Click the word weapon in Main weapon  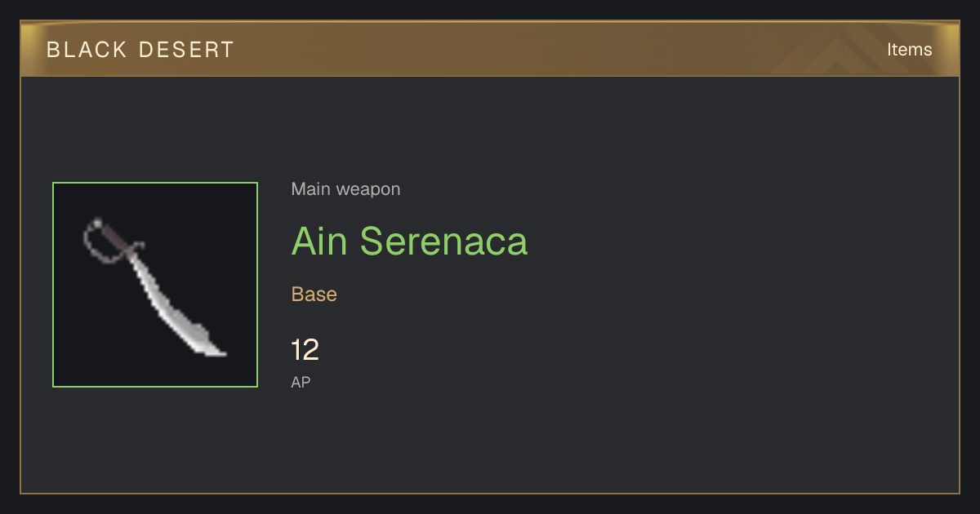point(368,189)
